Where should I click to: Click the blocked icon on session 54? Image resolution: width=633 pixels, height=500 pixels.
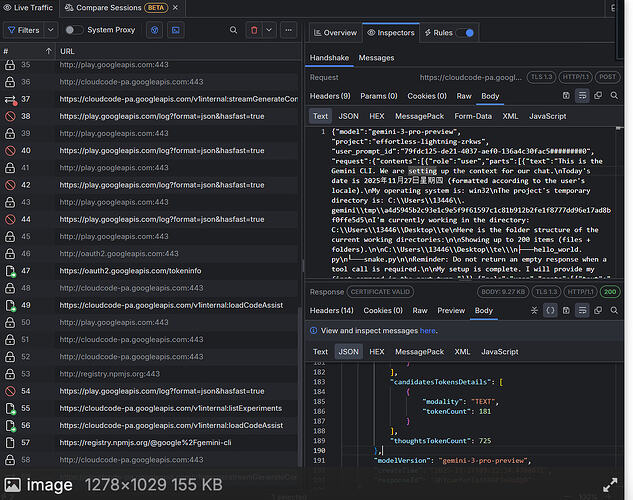point(10,391)
